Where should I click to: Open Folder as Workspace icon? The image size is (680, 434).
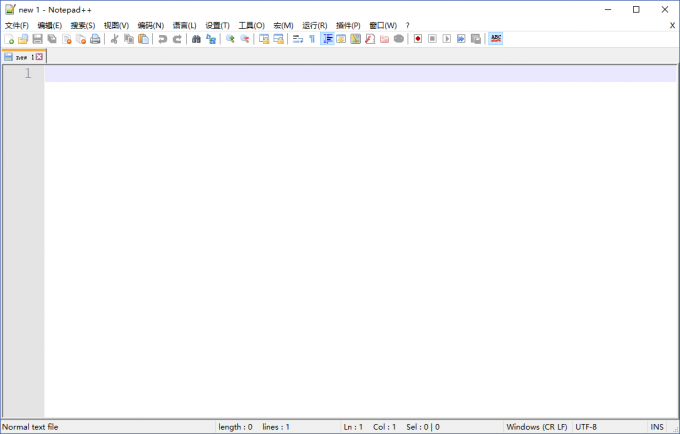pyautogui.click(x=384, y=39)
